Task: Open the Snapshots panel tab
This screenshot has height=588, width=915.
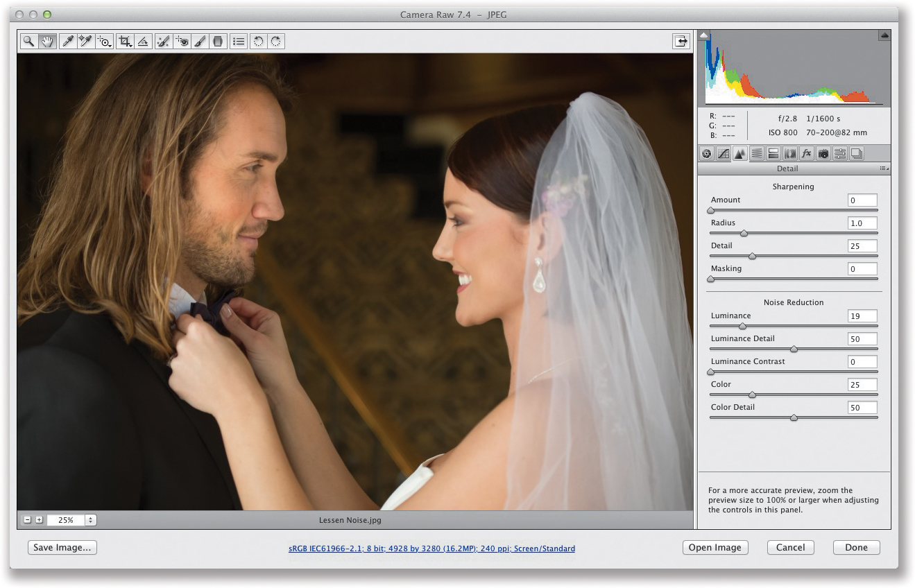Action: [857, 154]
